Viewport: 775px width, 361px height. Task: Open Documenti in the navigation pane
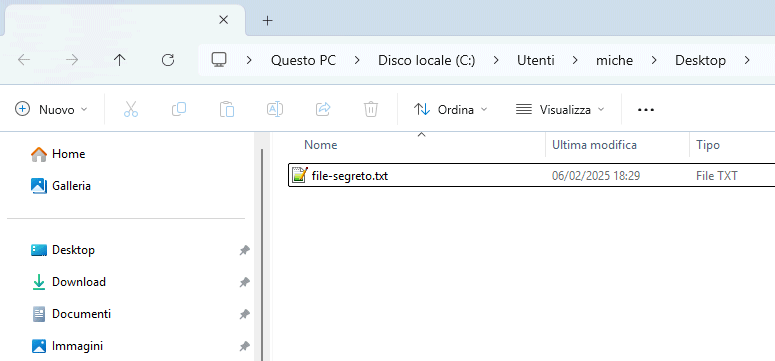[x=71, y=314]
